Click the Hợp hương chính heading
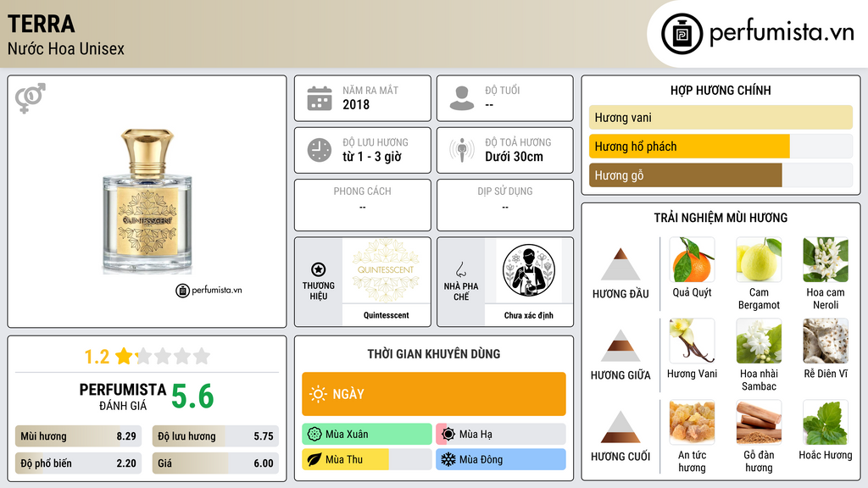The width and height of the screenshot is (868, 488). (721, 90)
